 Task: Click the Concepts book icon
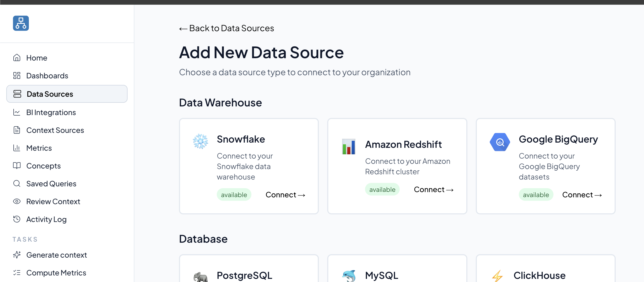coord(17,166)
